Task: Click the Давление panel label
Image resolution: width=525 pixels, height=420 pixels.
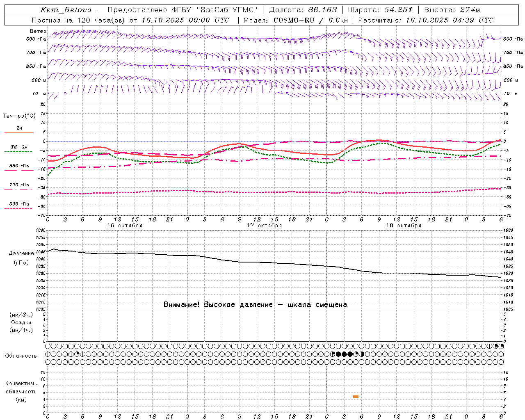Action: (x=21, y=253)
